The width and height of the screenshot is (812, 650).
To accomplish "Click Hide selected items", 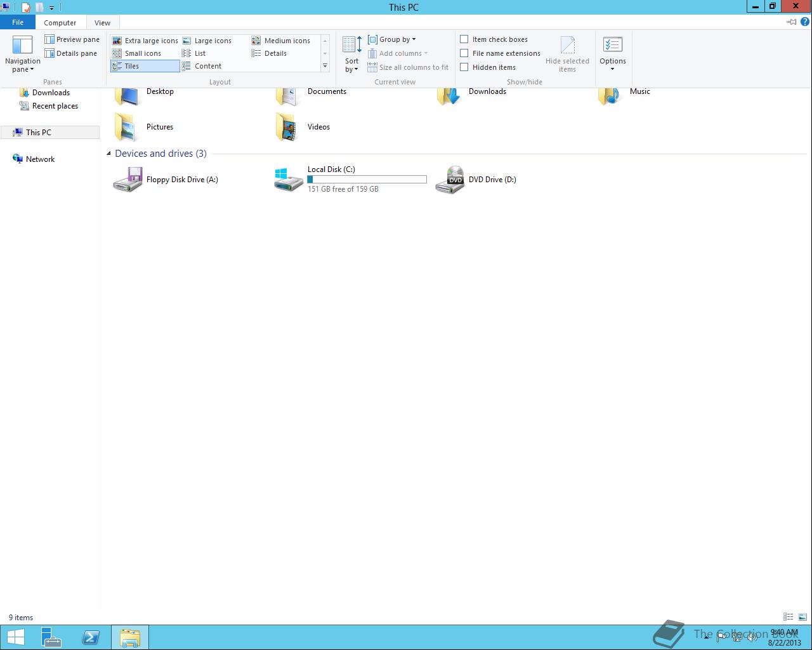I will click(567, 55).
